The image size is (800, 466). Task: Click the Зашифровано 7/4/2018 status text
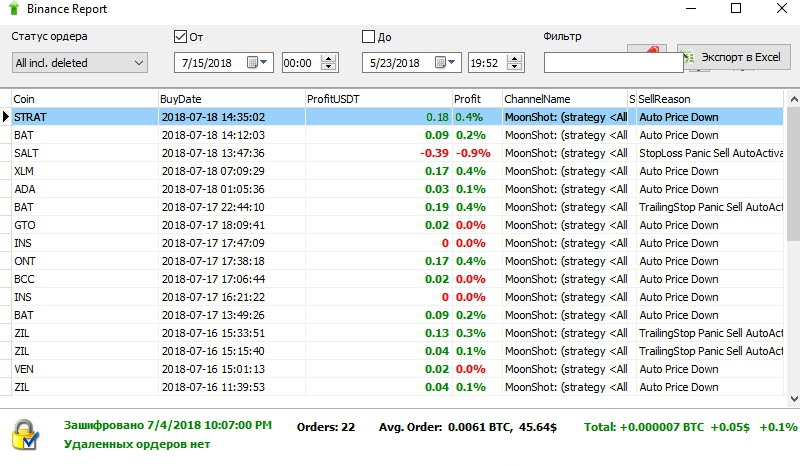tap(167, 425)
